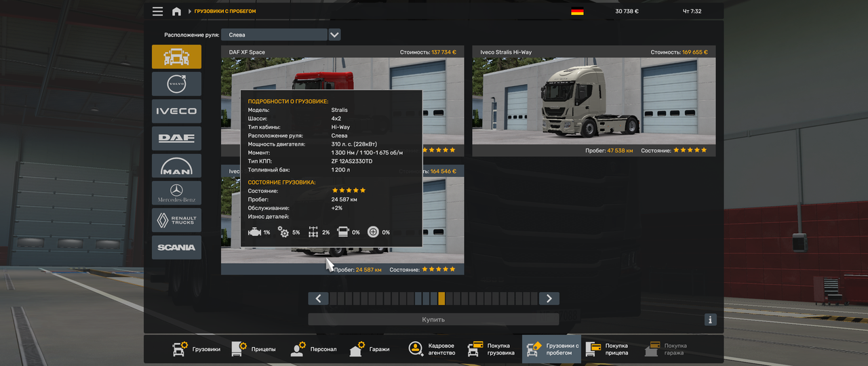The image size is (868, 366).
Task: Click the DAF XF Space price 137 734 €
Action: [x=444, y=52]
